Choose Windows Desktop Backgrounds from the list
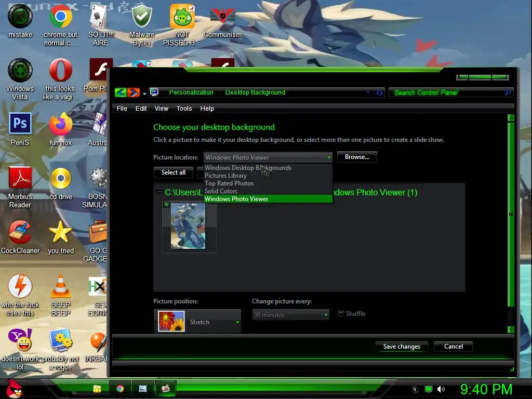This screenshot has width=532, height=399. (268, 168)
